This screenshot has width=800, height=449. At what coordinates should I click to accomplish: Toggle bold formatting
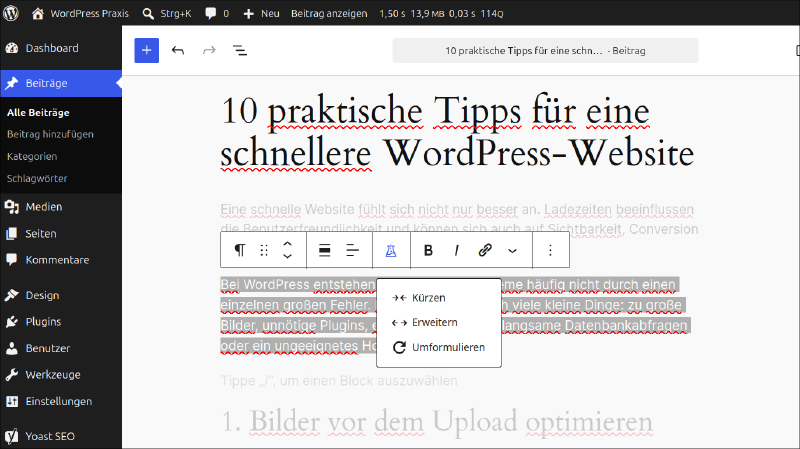[x=429, y=250]
